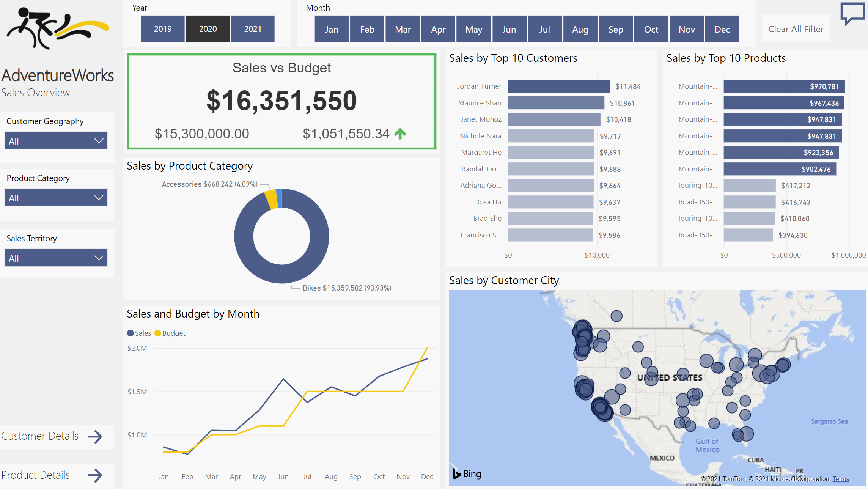The height and width of the screenshot is (489, 868).
Task: Click the $1,051,550.34 variance value
Action: click(346, 134)
